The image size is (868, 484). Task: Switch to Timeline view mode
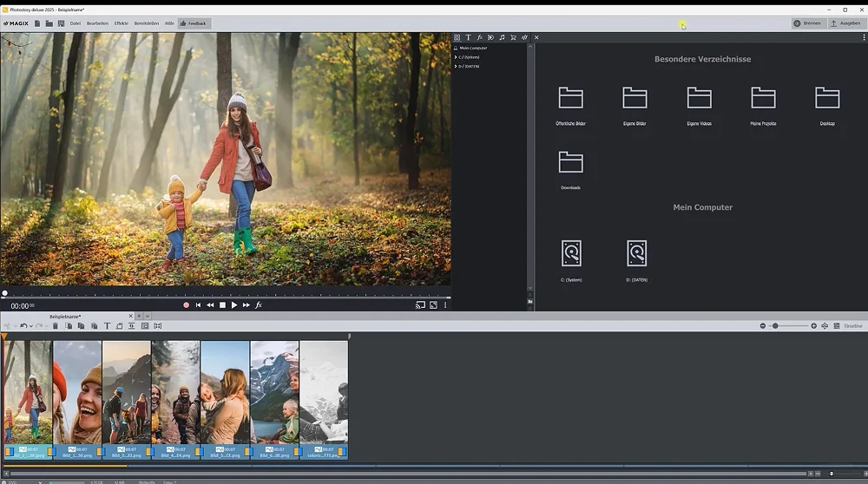(x=853, y=326)
